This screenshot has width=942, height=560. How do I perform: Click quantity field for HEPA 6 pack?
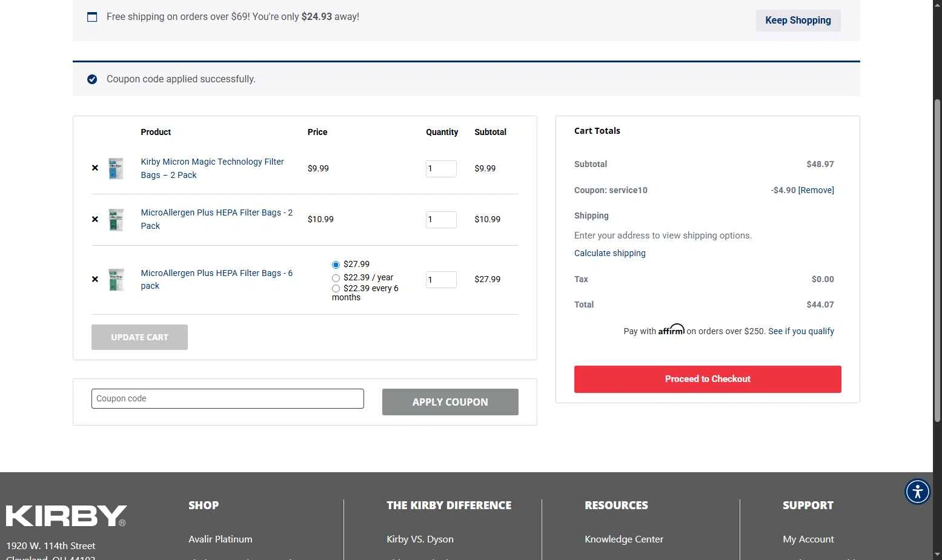pyautogui.click(x=441, y=280)
